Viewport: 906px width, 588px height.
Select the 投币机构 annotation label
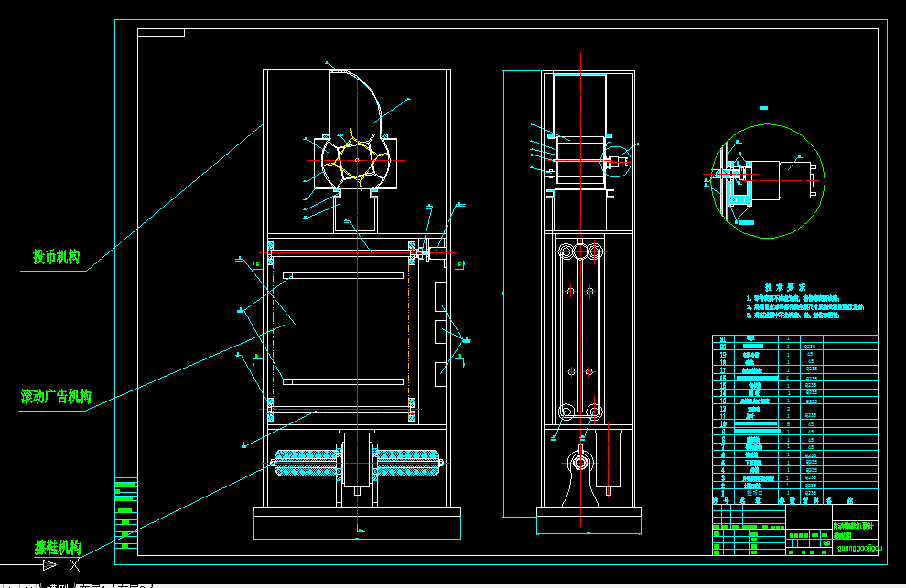click(x=56, y=257)
